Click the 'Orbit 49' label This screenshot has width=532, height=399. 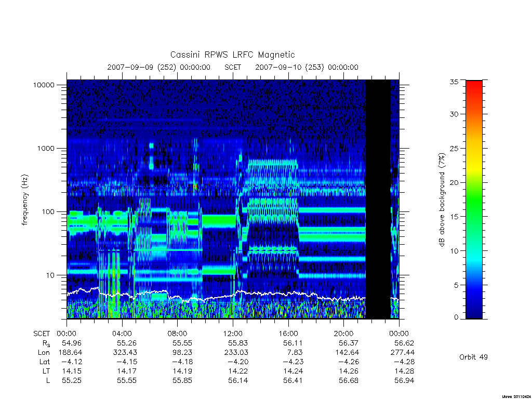pyautogui.click(x=473, y=357)
